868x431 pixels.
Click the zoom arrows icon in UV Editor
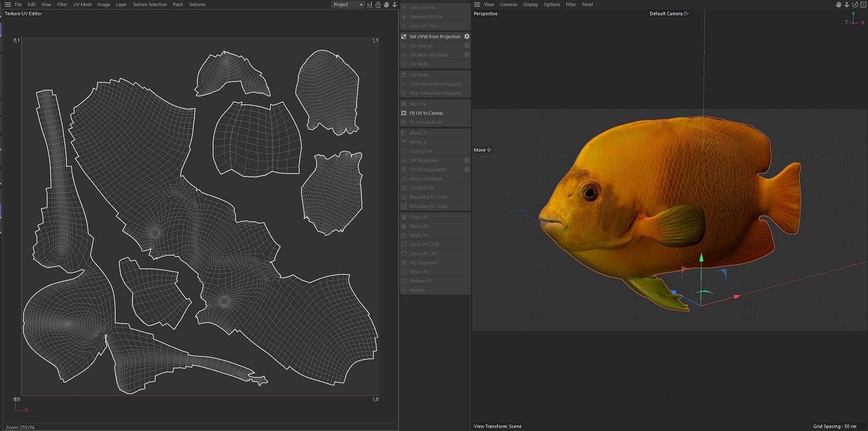[x=395, y=5]
